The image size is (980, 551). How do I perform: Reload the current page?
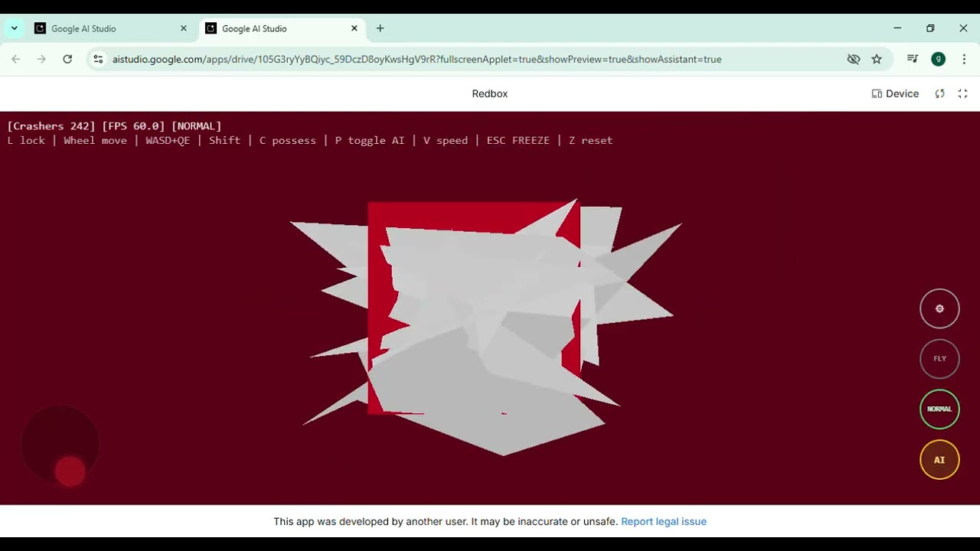tap(67, 59)
